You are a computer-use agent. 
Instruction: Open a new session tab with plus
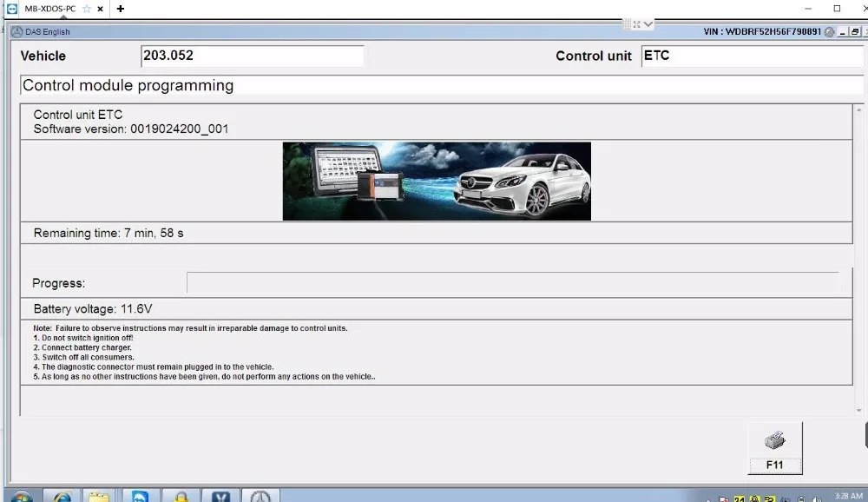pyautogui.click(x=121, y=9)
